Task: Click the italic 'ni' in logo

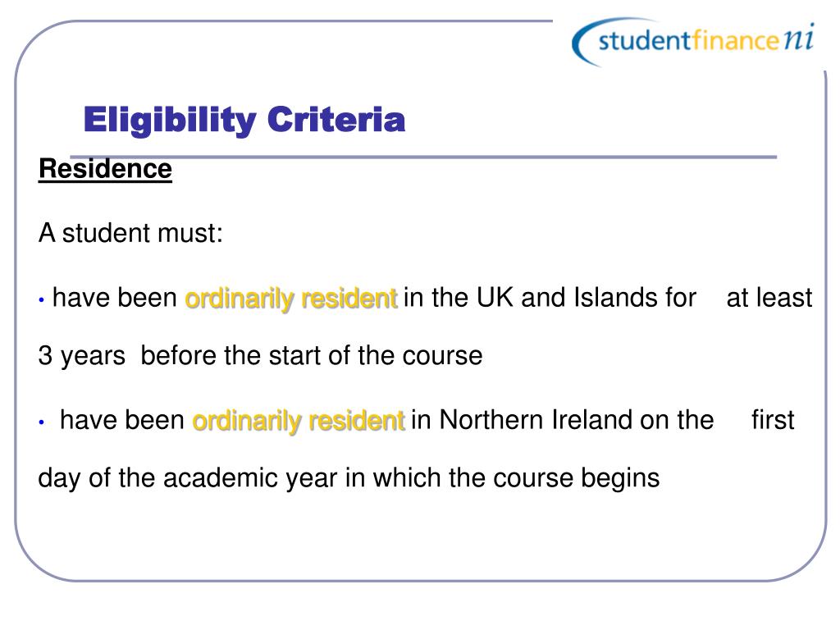Action: click(798, 38)
